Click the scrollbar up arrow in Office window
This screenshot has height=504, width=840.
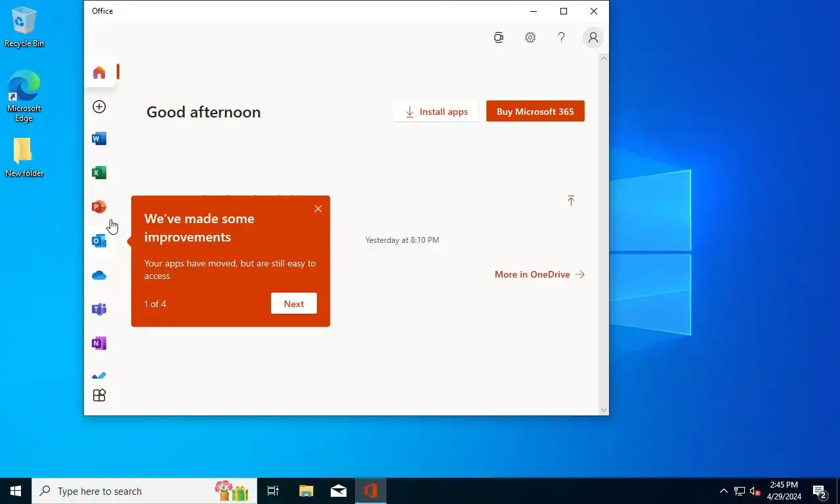tap(604, 58)
